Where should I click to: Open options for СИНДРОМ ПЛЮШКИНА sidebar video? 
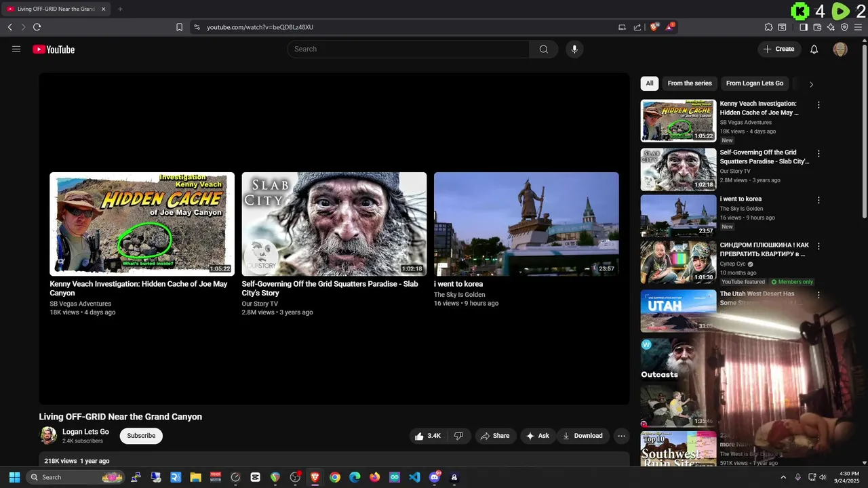(818, 247)
